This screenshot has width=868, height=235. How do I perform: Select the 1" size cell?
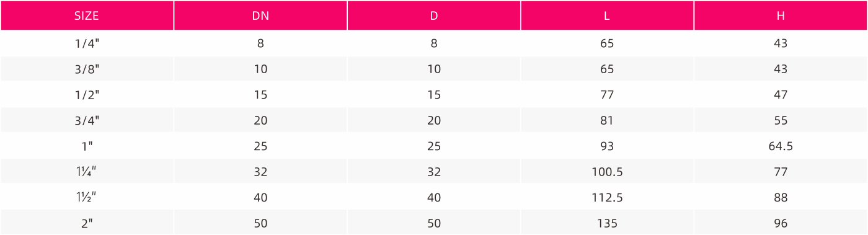pos(87,146)
